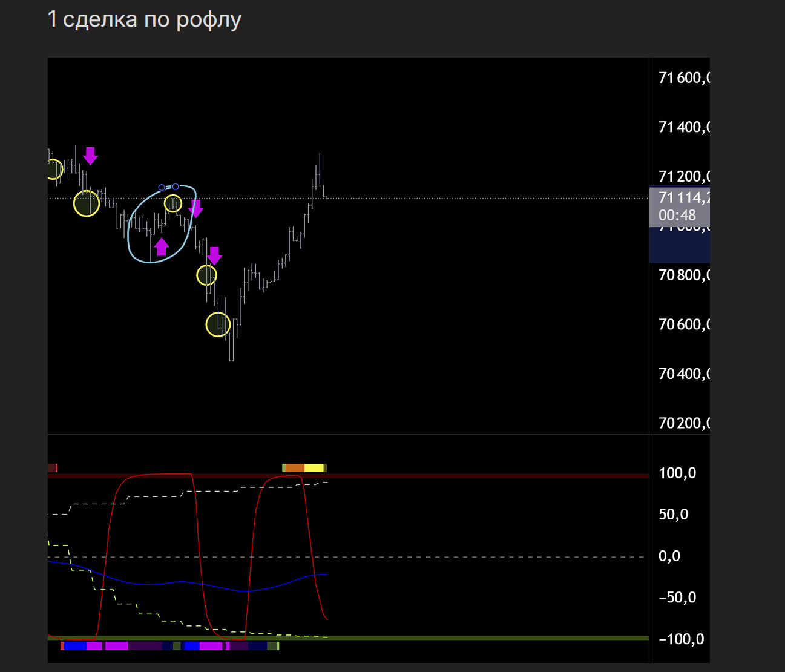Click the 00:48 candle countdown timer

click(677, 216)
